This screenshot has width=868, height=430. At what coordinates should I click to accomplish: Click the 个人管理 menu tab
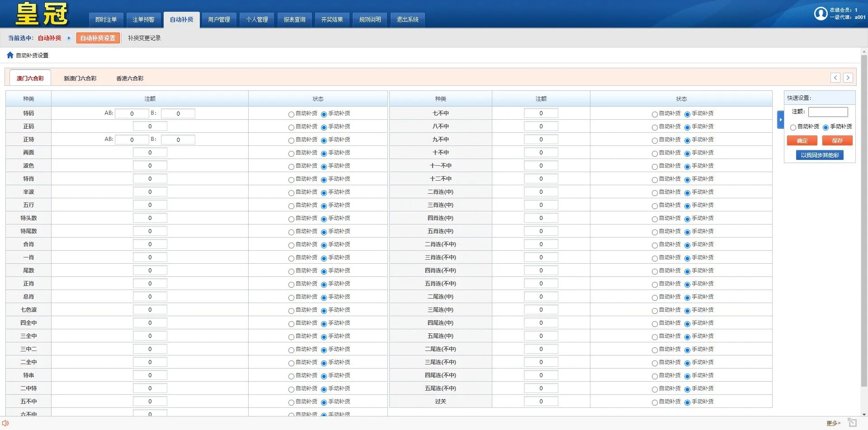coord(257,19)
